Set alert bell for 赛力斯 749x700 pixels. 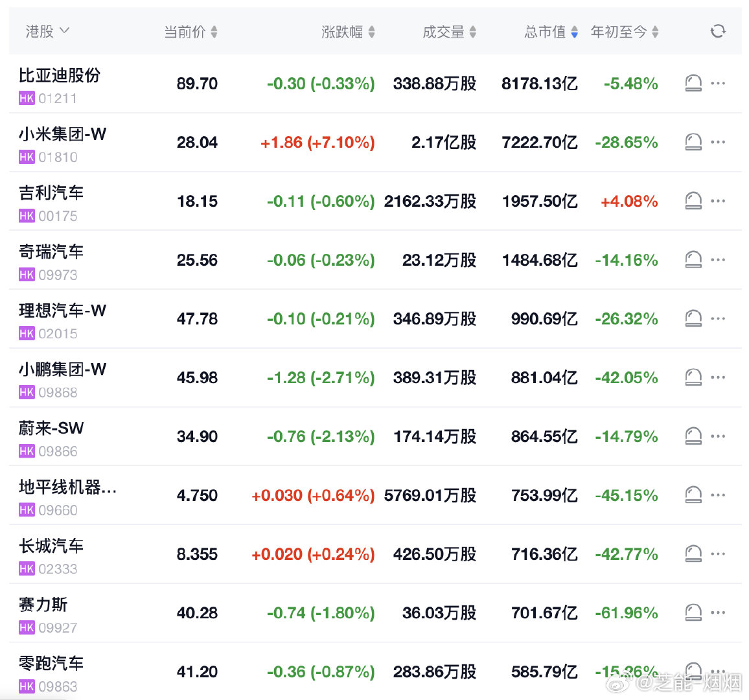click(x=693, y=612)
